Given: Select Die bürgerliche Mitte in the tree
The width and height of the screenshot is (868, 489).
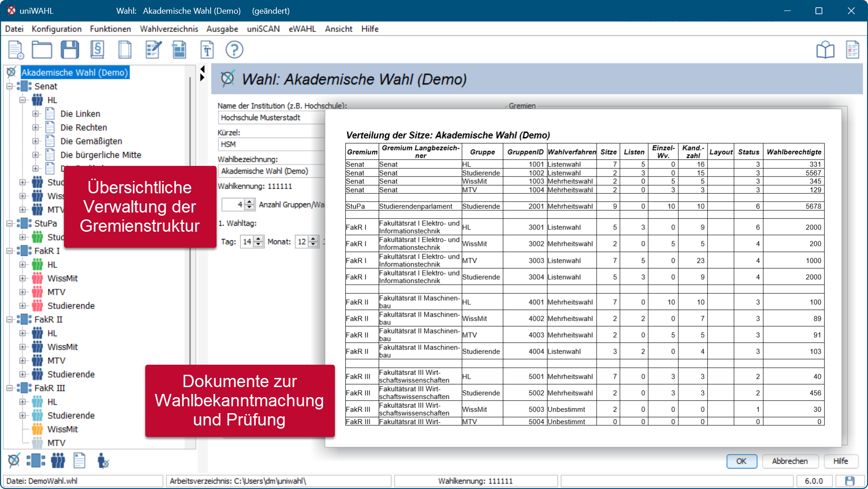Looking at the screenshot, I should tap(101, 154).
